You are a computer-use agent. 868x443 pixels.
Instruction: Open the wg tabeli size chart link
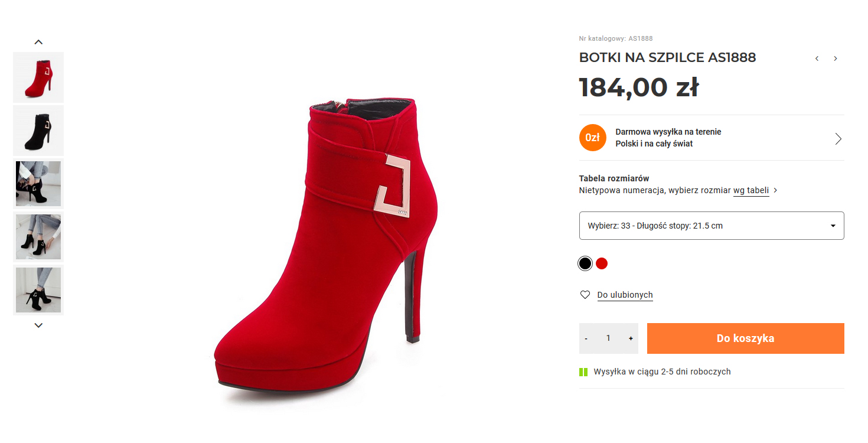[x=751, y=191]
